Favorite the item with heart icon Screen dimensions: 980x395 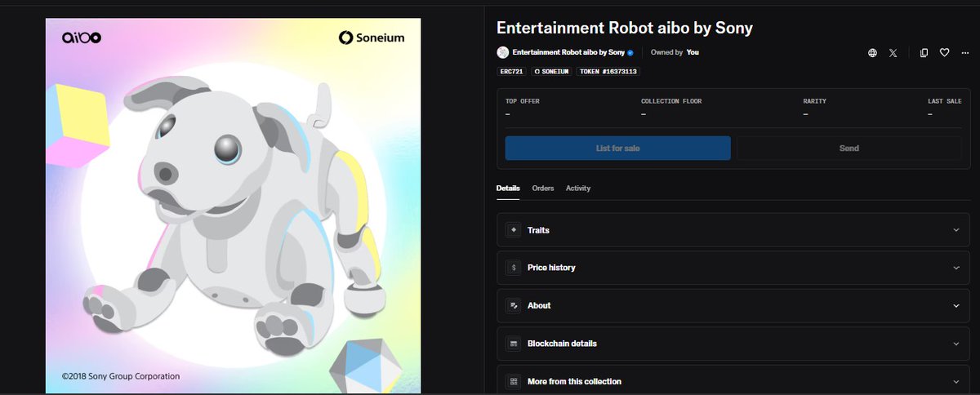point(944,52)
